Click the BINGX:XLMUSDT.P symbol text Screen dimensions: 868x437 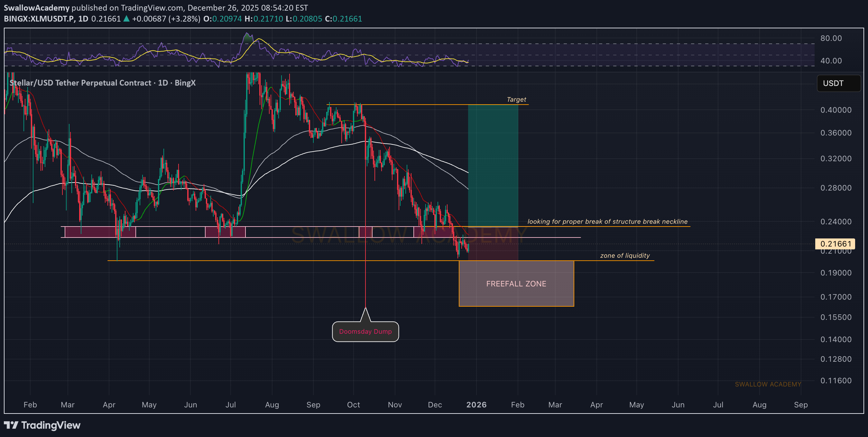(39, 19)
